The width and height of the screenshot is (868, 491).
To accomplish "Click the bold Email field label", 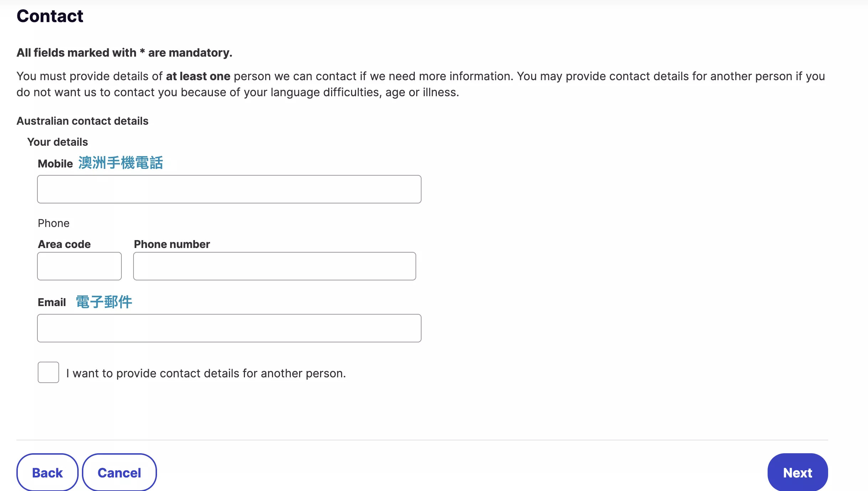I will tap(52, 302).
